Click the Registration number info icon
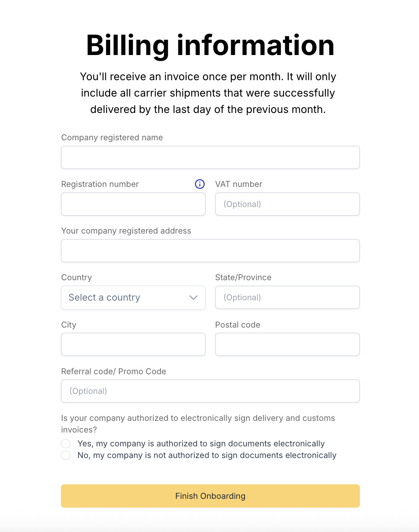The height and width of the screenshot is (532, 419). (200, 184)
